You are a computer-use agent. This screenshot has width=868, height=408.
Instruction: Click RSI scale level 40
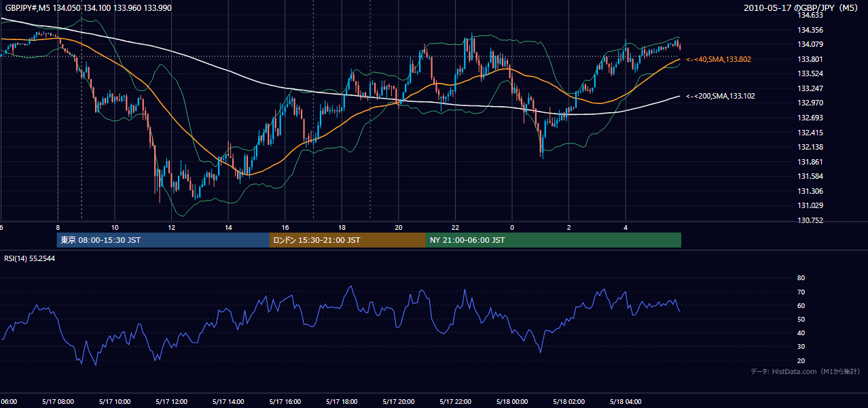(x=801, y=333)
